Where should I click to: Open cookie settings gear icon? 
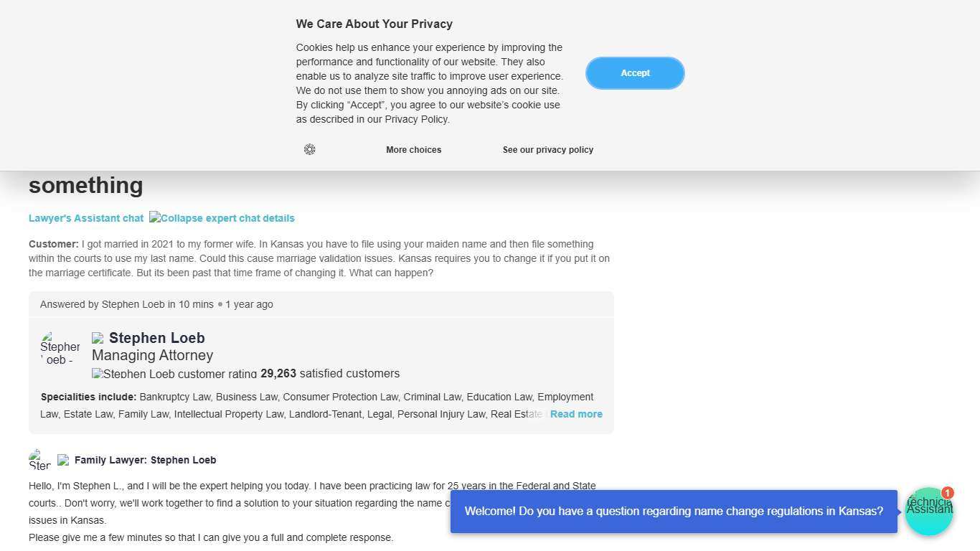(309, 149)
